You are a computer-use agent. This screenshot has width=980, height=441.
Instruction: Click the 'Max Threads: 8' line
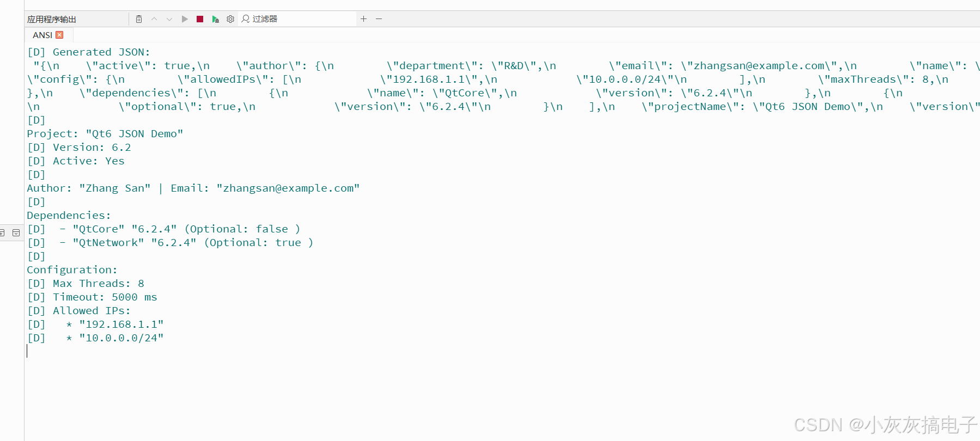click(x=86, y=284)
